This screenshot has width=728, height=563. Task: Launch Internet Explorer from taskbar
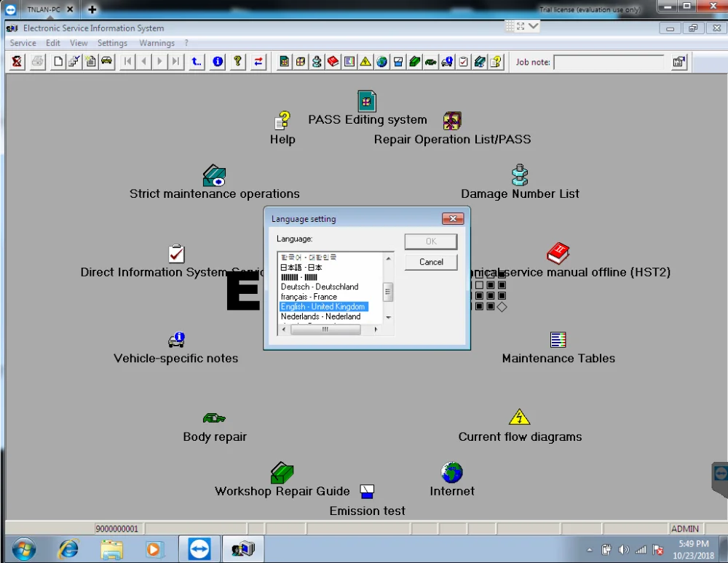(68, 550)
